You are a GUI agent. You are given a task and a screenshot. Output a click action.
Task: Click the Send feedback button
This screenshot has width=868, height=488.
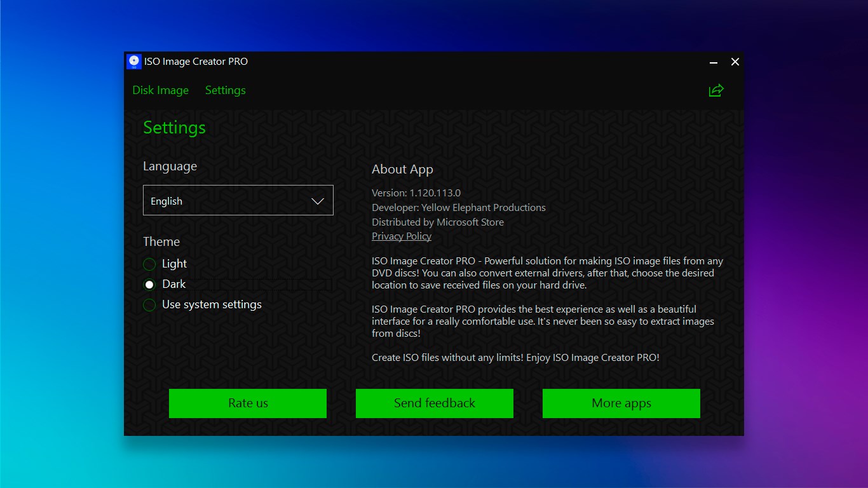[x=435, y=403]
